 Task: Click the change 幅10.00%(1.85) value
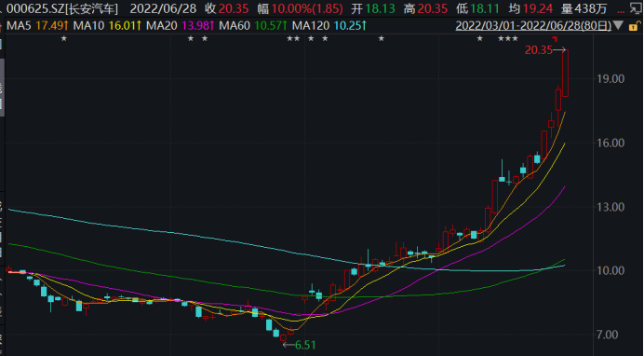click(300, 8)
